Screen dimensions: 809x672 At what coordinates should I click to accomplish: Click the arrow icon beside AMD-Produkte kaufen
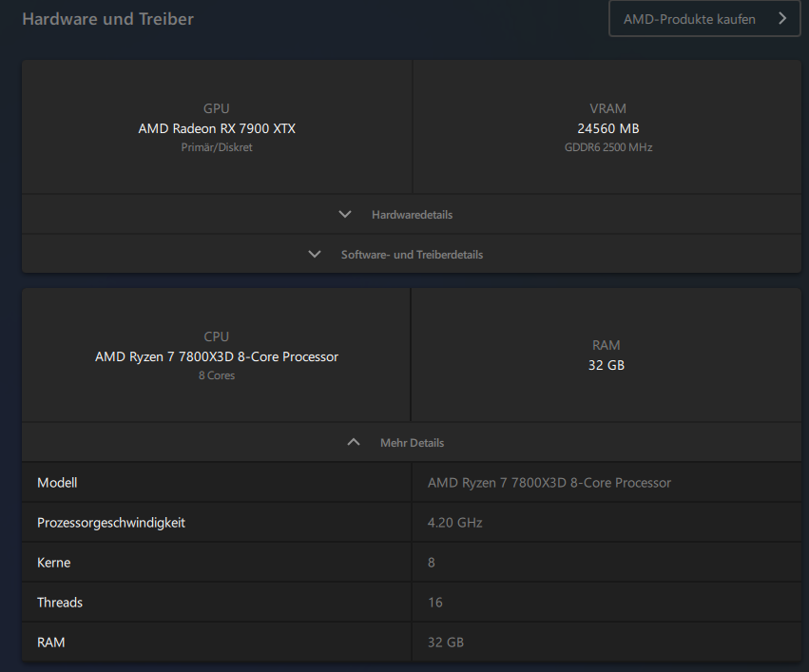coord(782,18)
